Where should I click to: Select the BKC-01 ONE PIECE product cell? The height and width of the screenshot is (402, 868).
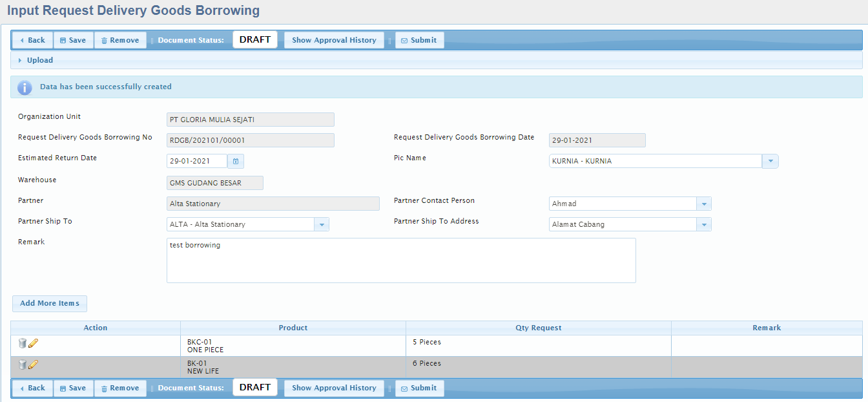click(293, 346)
